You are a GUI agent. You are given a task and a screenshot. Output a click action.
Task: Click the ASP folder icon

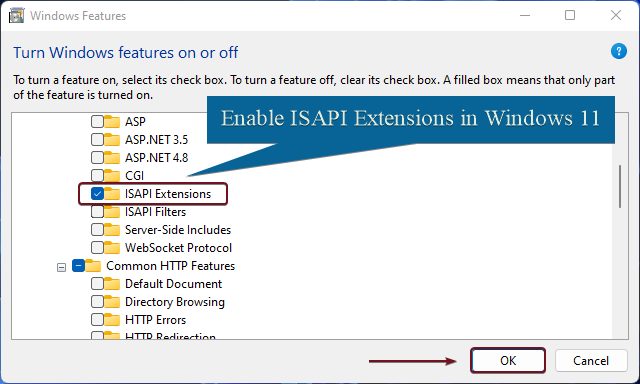click(x=112, y=122)
